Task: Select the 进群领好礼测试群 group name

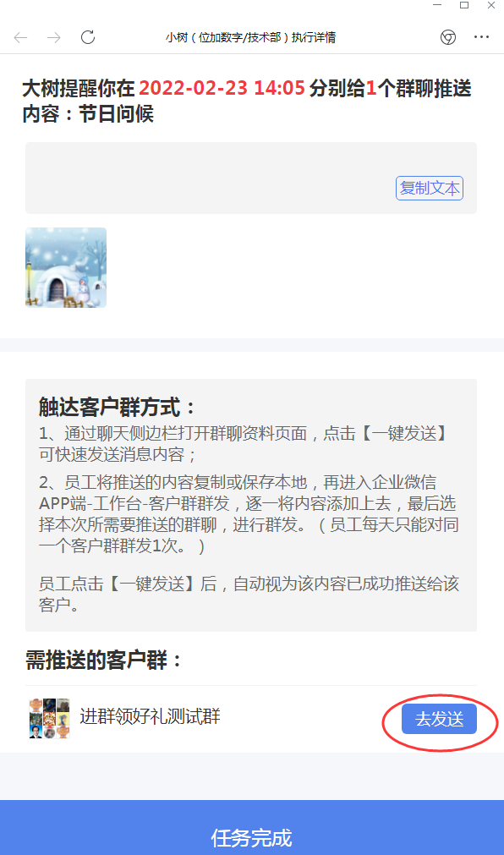Action: pyautogui.click(x=150, y=716)
